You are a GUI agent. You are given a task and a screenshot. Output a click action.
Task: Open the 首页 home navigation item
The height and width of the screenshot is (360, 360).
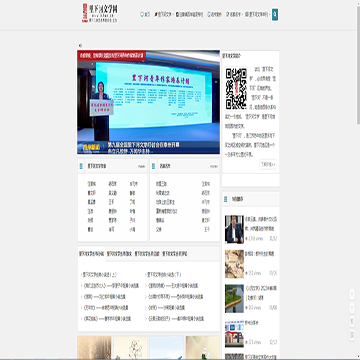click(145, 14)
